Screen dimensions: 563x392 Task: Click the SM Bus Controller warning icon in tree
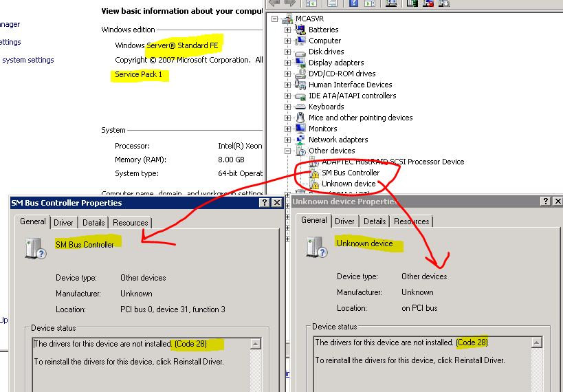point(314,173)
